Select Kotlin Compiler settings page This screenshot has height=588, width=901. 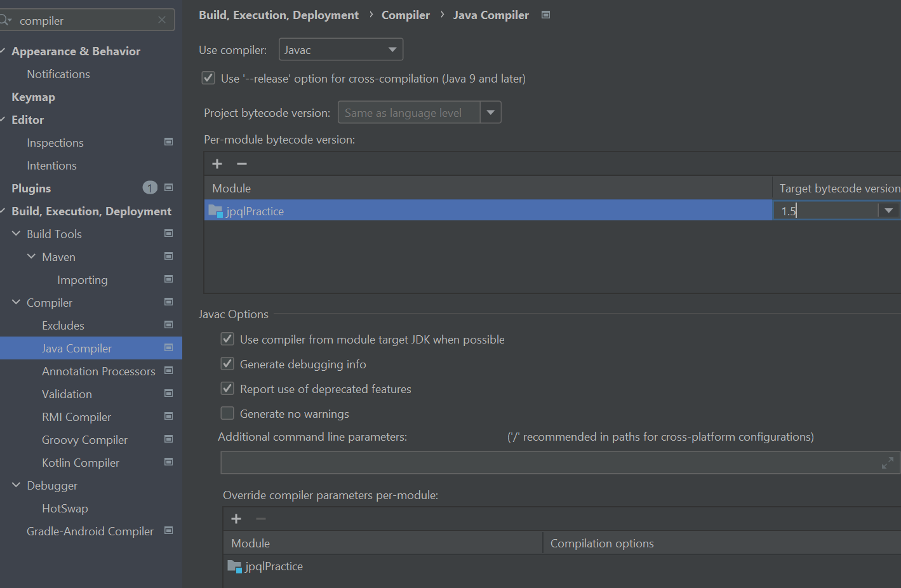pyautogui.click(x=81, y=463)
